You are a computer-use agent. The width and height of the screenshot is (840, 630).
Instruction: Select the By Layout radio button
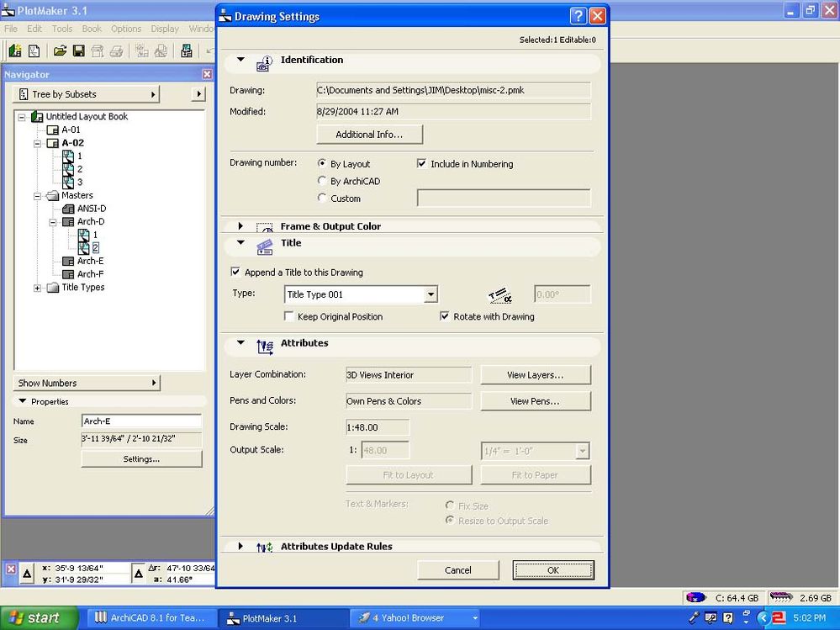tap(322, 163)
